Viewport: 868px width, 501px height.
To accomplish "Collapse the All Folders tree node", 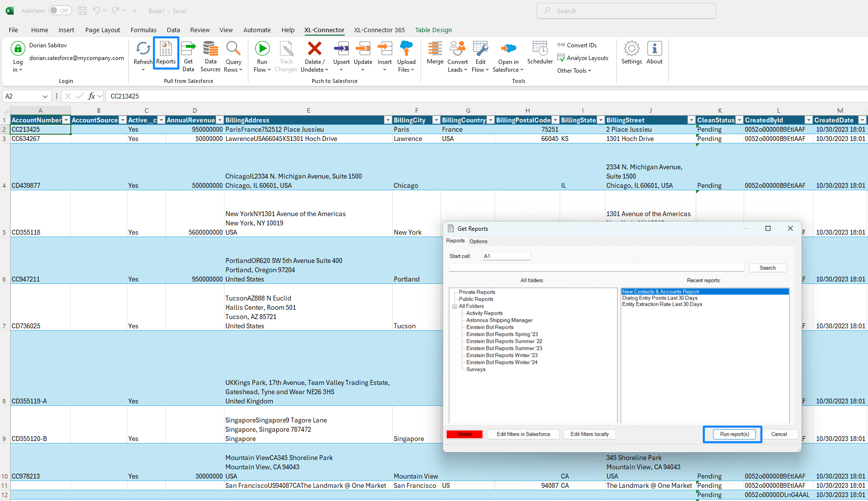I will (454, 306).
